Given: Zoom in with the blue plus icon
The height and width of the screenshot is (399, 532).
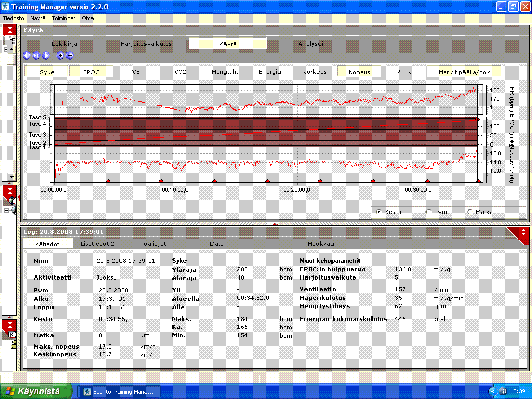Looking at the screenshot, I should (60, 56).
